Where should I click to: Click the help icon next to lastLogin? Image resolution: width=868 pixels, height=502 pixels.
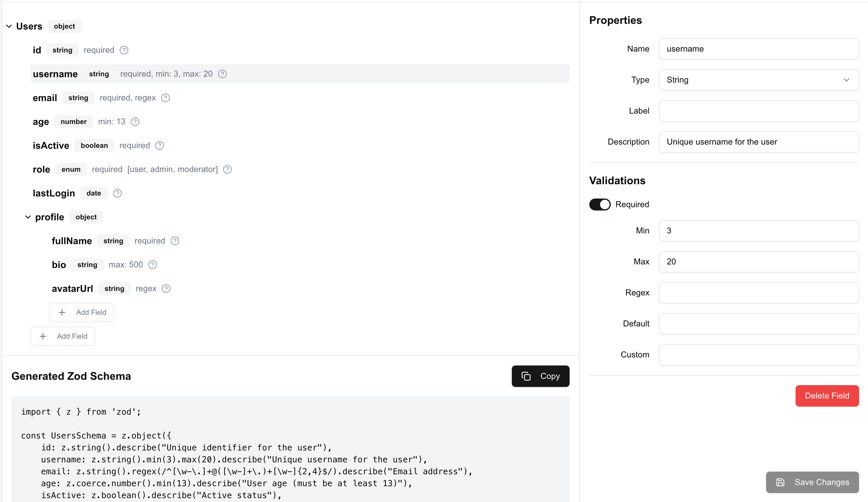tap(117, 193)
